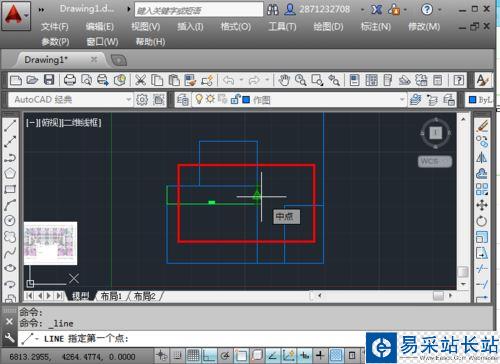Select the Copy objects tool in modify toolbar
Screen dimensions: 500x364
[482, 141]
